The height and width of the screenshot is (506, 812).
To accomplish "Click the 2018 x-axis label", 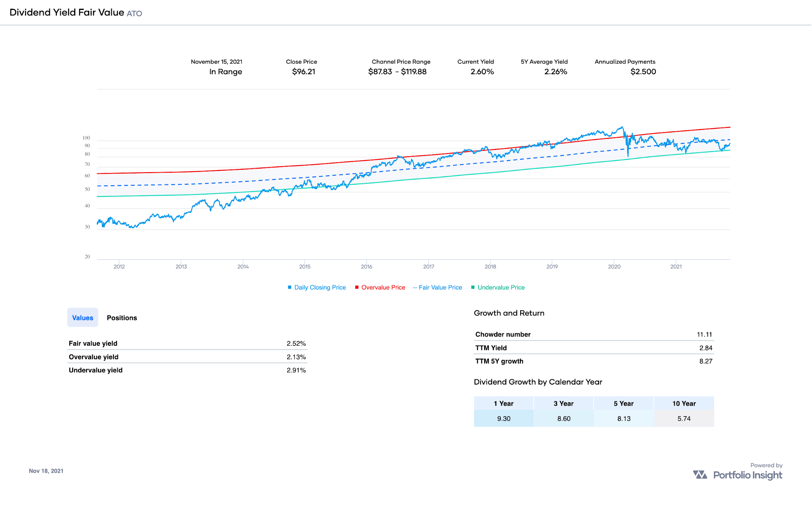I will [x=490, y=266].
